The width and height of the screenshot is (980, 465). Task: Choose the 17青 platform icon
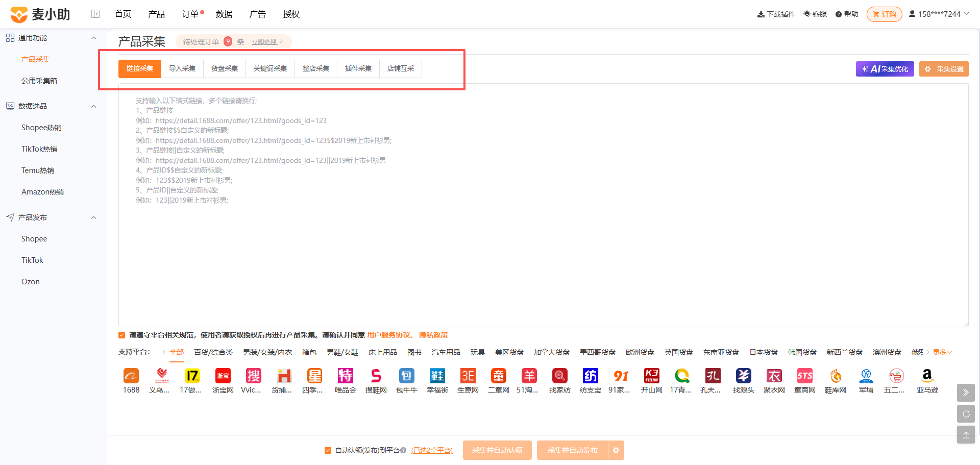pos(682,376)
